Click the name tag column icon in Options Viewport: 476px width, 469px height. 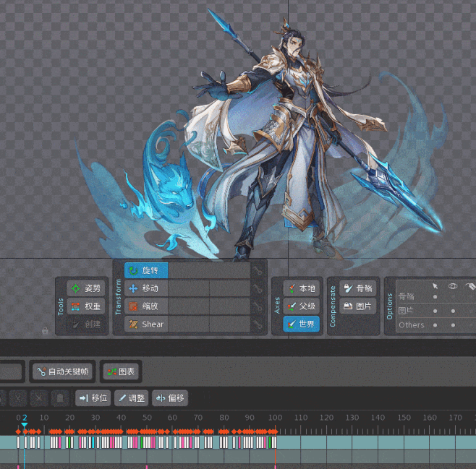(x=470, y=286)
